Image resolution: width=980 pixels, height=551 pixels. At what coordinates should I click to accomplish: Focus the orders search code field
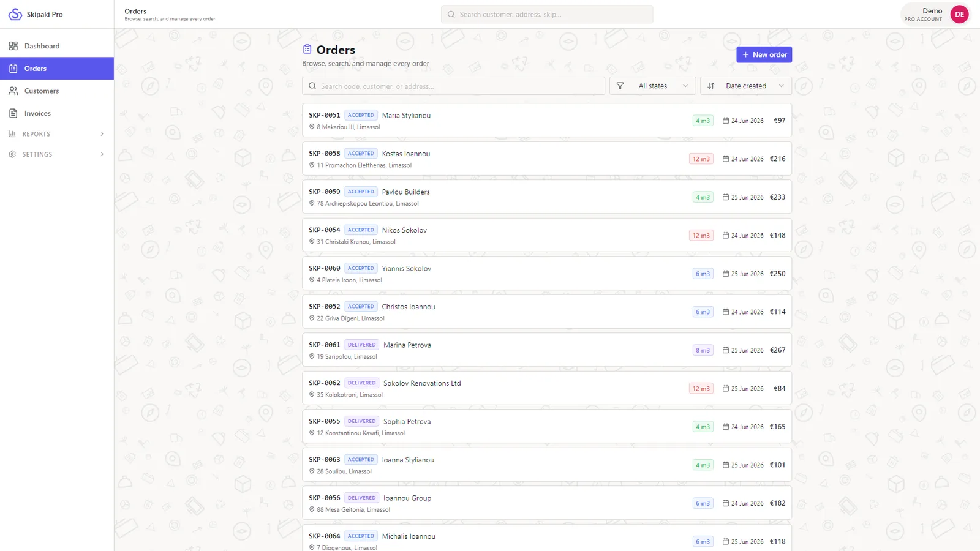pos(453,86)
